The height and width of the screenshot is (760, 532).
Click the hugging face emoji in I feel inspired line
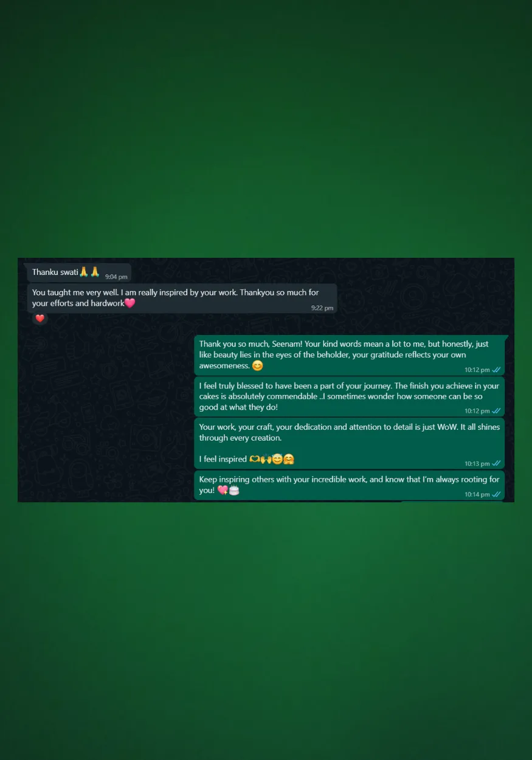pyautogui.click(x=289, y=459)
